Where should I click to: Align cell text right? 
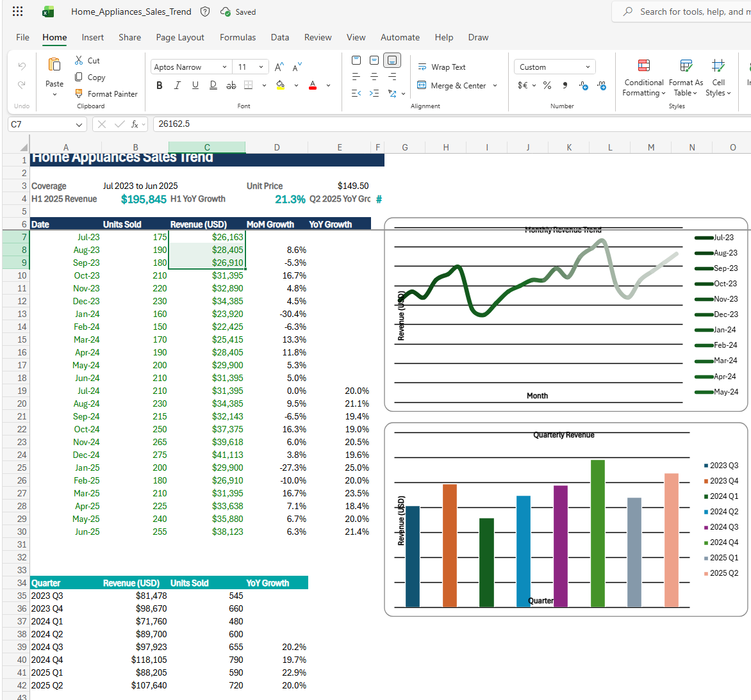point(392,77)
